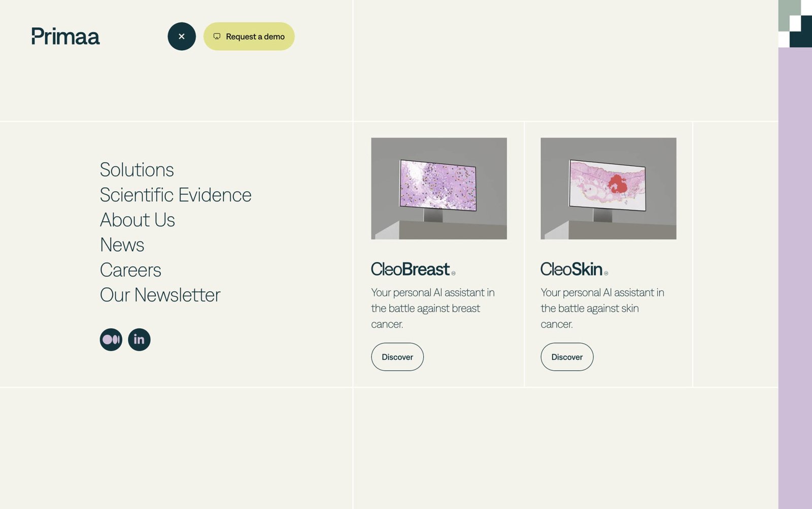
Task: Click the Request a demo button
Action: (x=249, y=37)
